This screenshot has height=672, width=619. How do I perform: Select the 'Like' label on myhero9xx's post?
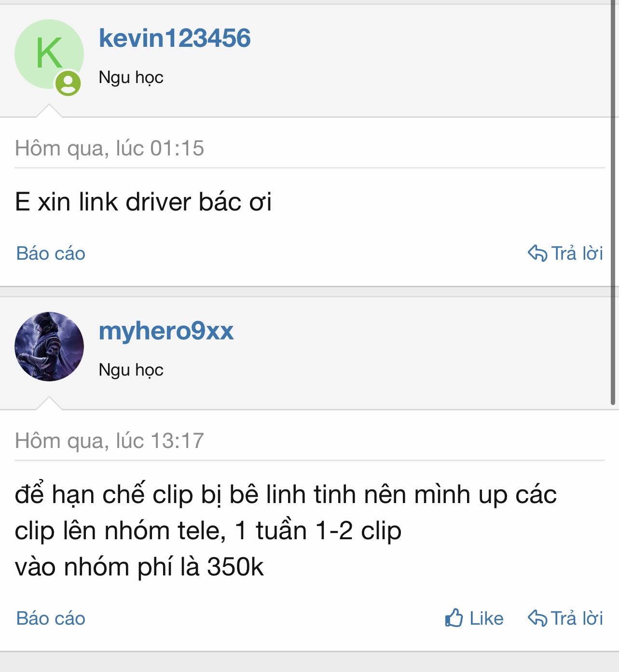tap(486, 618)
